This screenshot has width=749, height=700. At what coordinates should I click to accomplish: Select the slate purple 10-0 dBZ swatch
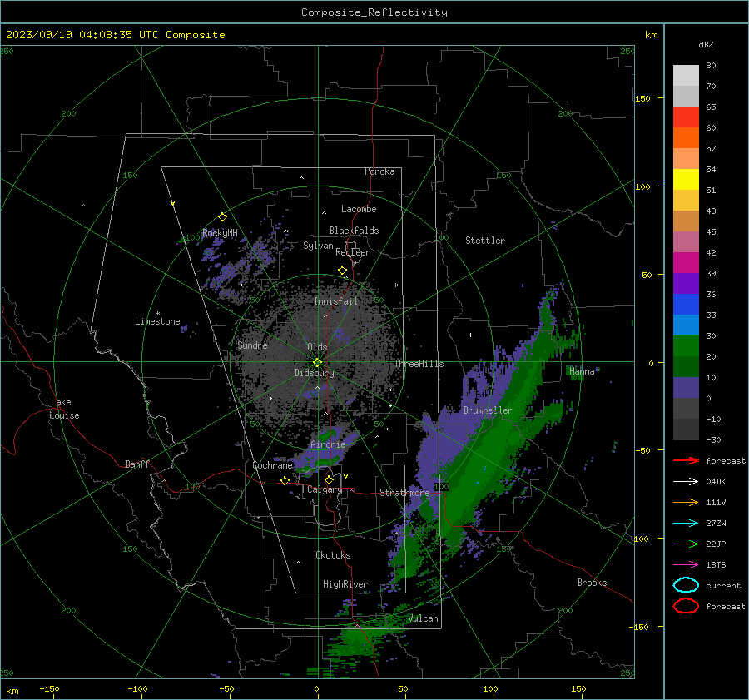point(686,388)
